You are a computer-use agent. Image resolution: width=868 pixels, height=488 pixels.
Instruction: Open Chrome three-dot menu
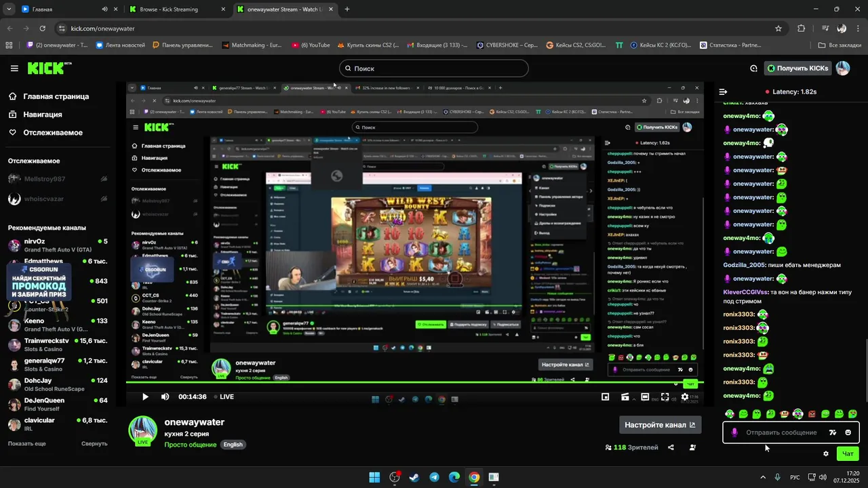(858, 28)
